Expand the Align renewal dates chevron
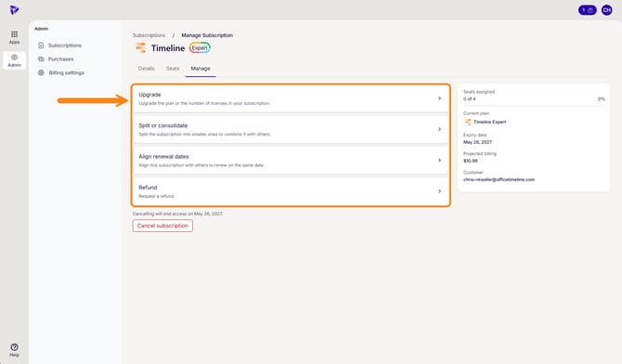 tap(439, 161)
